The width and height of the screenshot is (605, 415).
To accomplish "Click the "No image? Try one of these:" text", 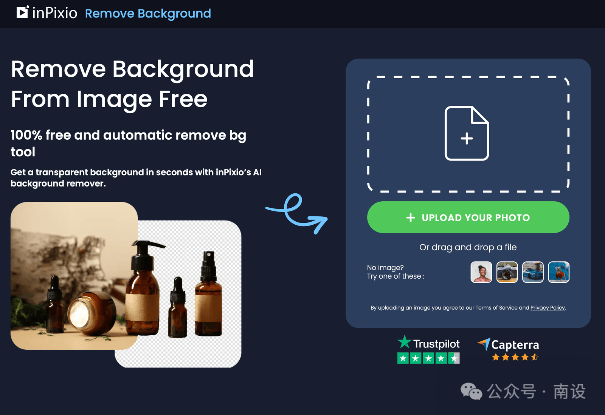I will coord(395,272).
